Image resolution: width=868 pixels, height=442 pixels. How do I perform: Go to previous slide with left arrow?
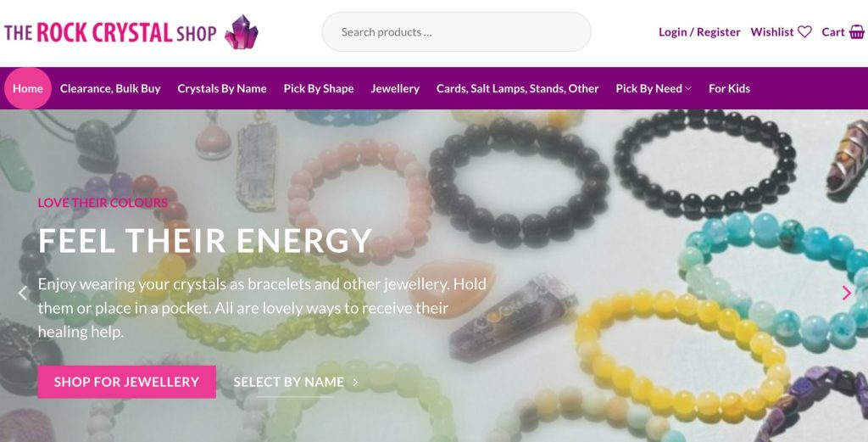pyautogui.click(x=23, y=293)
